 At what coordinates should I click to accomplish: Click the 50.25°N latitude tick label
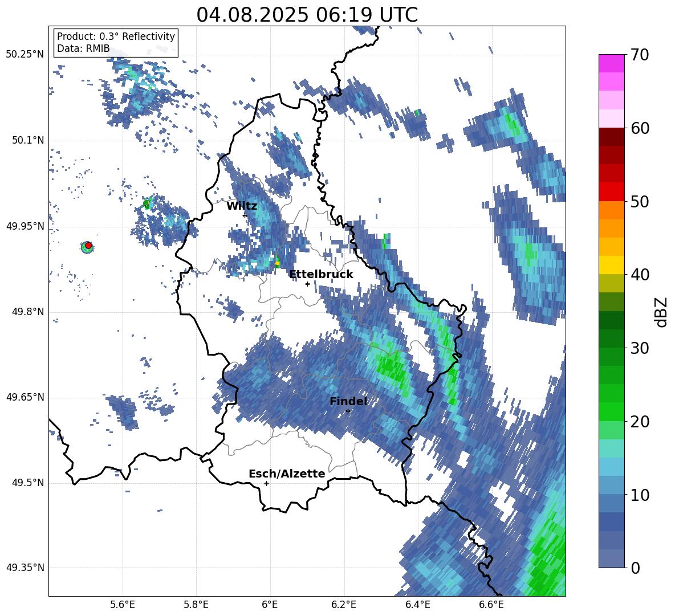pos(25,55)
